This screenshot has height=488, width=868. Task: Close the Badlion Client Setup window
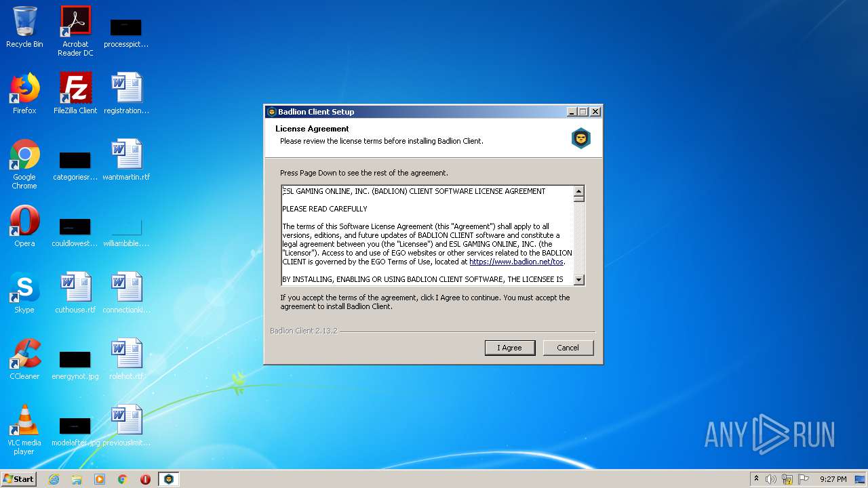tap(595, 112)
